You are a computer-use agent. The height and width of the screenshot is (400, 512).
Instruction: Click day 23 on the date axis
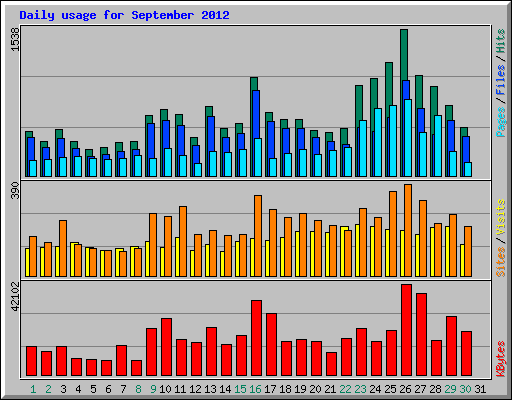click(360, 389)
